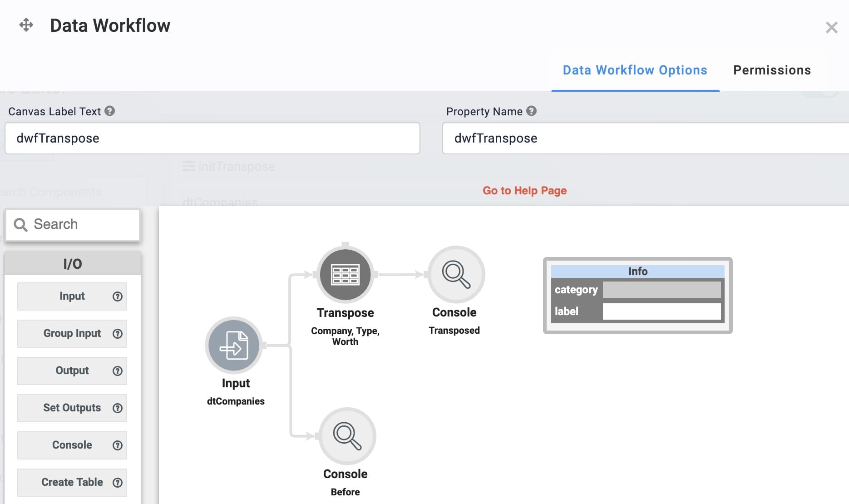The image size is (849, 504).
Task: Click the 'Before' node label text
Action: 346,492
